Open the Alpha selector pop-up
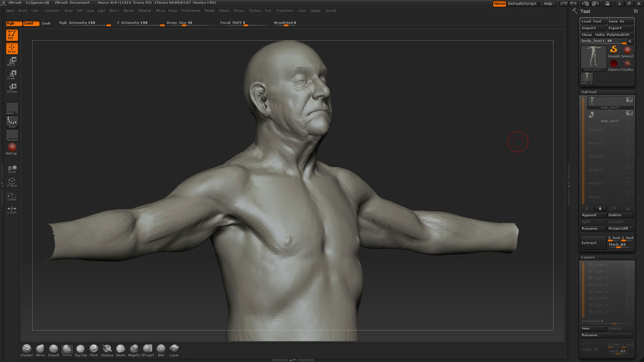 click(x=12, y=109)
